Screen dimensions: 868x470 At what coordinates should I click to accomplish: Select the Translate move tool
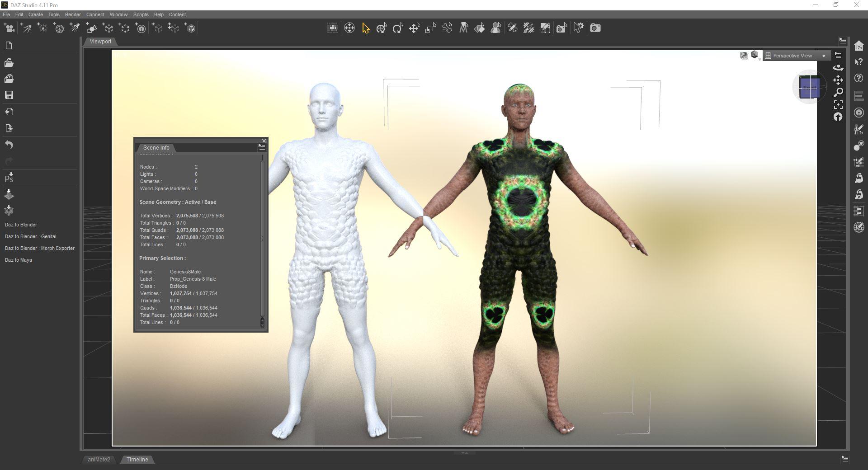click(414, 28)
